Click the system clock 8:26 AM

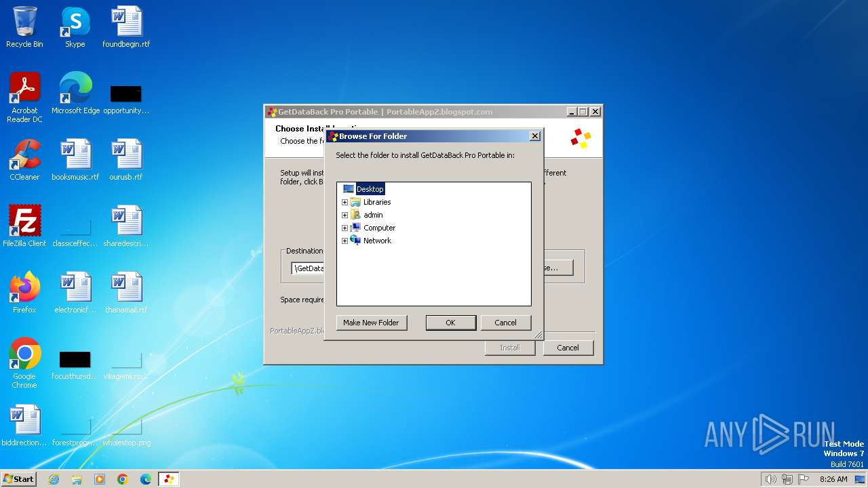click(833, 479)
